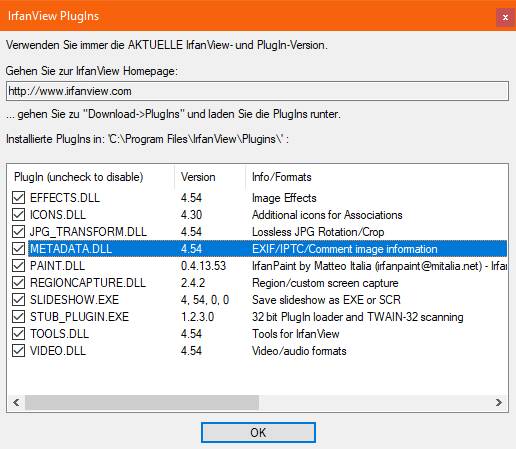Disable the STUB_PLUGIN.EXE checkbox
The image size is (516, 449).
(18, 317)
